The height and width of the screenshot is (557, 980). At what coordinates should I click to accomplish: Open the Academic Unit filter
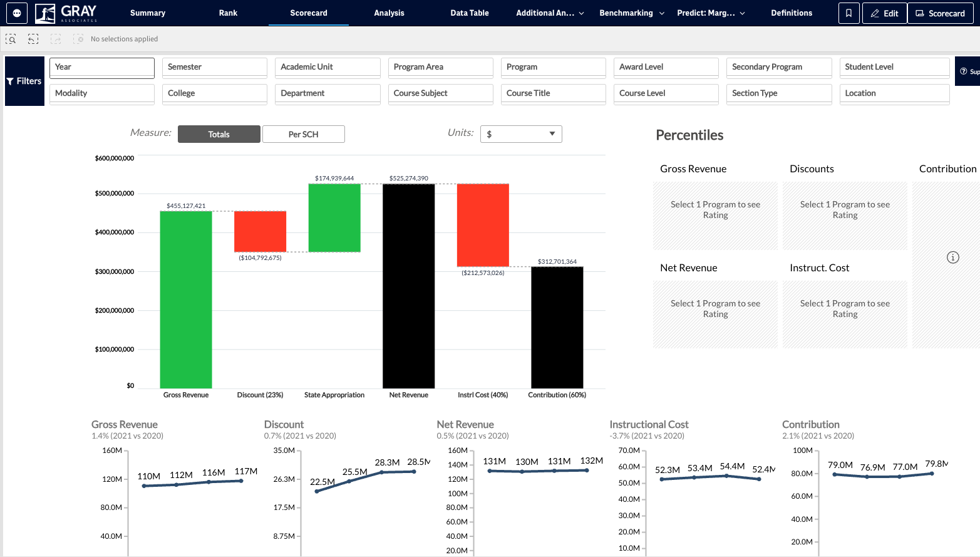(328, 68)
